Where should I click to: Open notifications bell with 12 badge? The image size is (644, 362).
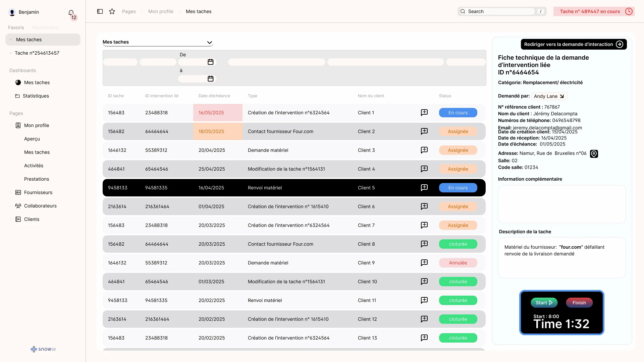point(71,13)
